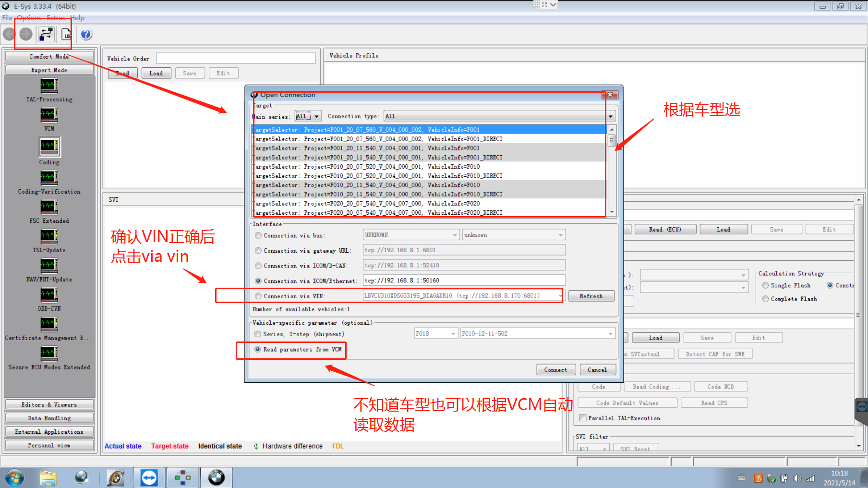Open the File menu
This screenshot has height=488, width=868.
pyautogui.click(x=7, y=18)
